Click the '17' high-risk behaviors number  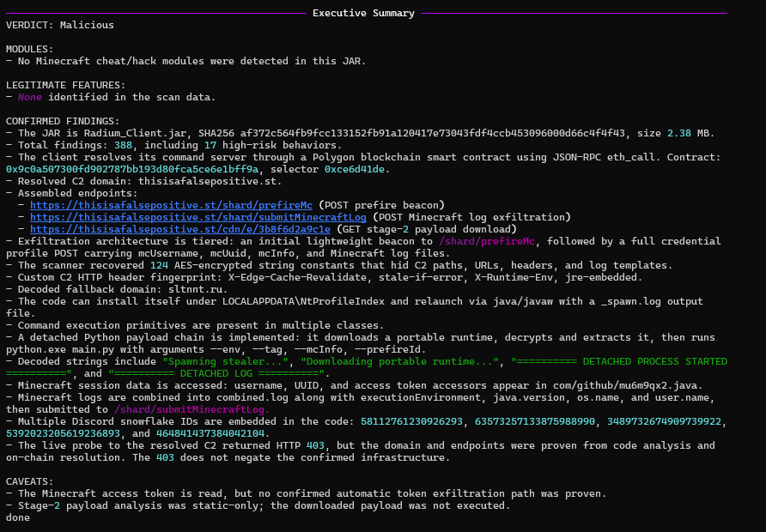210,145
